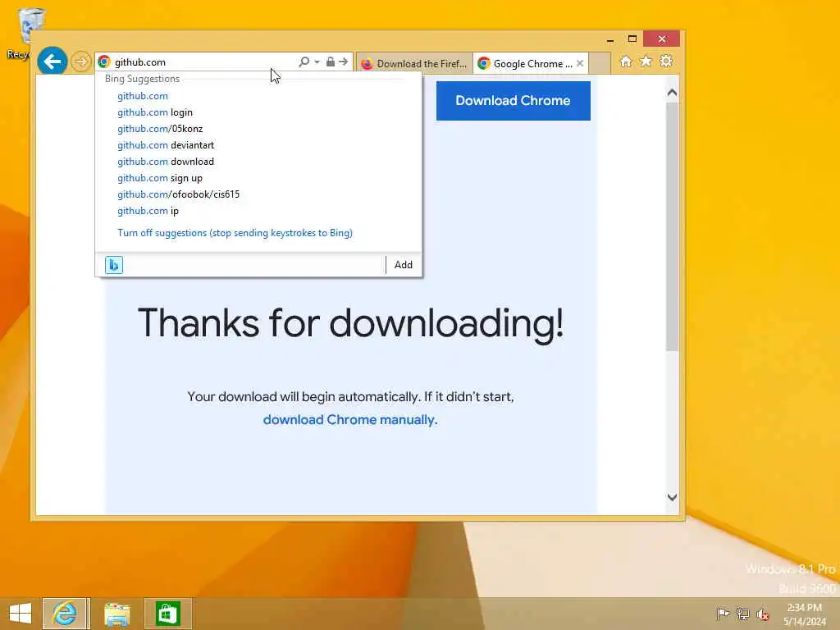Open File Explorer from taskbar

pos(116,614)
